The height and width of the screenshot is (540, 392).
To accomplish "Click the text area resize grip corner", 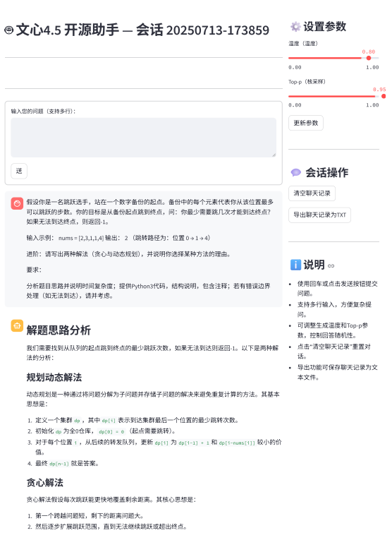I will tap(274, 155).
